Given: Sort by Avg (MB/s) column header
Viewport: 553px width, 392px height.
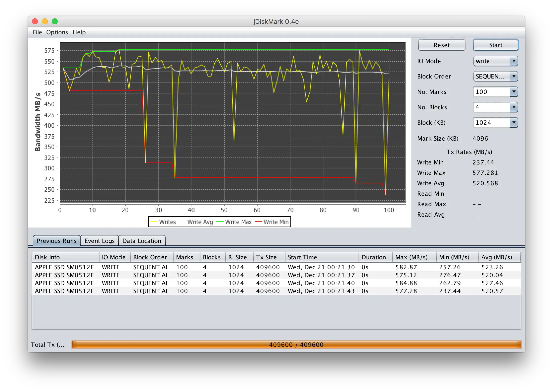Looking at the screenshot, I should [497, 257].
